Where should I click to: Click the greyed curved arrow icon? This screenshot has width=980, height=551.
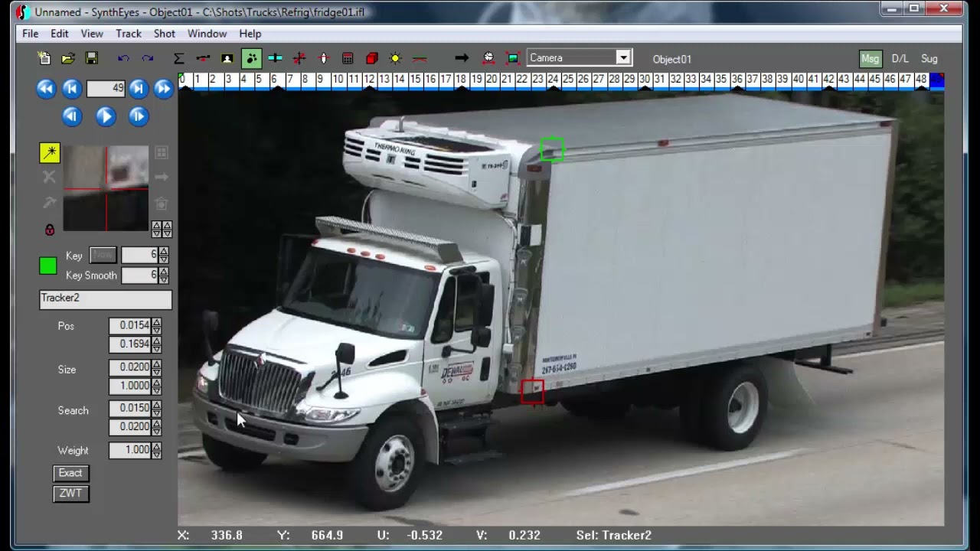50,203
